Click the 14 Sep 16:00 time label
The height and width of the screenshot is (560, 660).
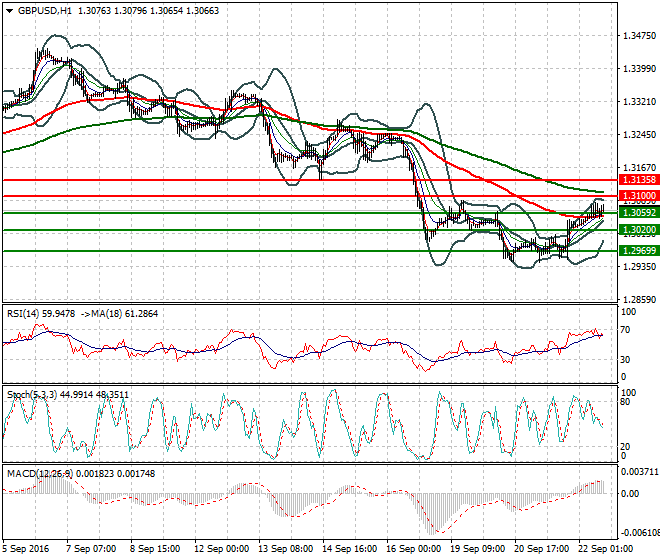pyautogui.click(x=349, y=549)
